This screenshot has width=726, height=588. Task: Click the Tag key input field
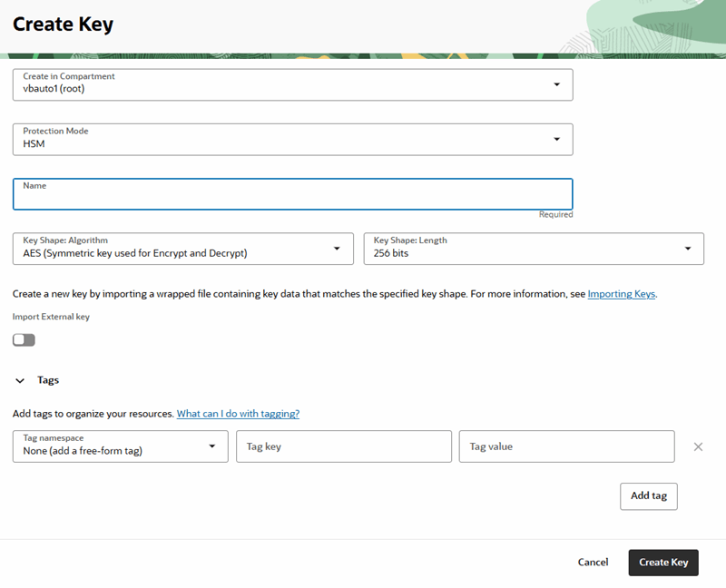[344, 446]
